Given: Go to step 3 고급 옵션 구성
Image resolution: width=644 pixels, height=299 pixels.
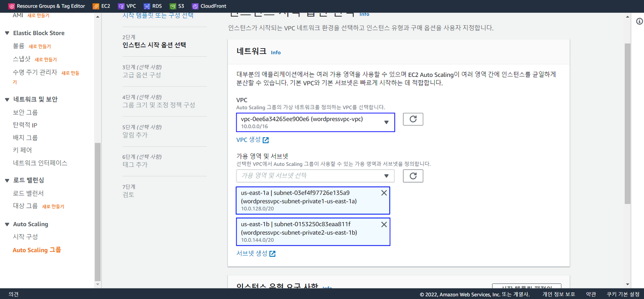Looking at the screenshot, I should click(x=141, y=75).
